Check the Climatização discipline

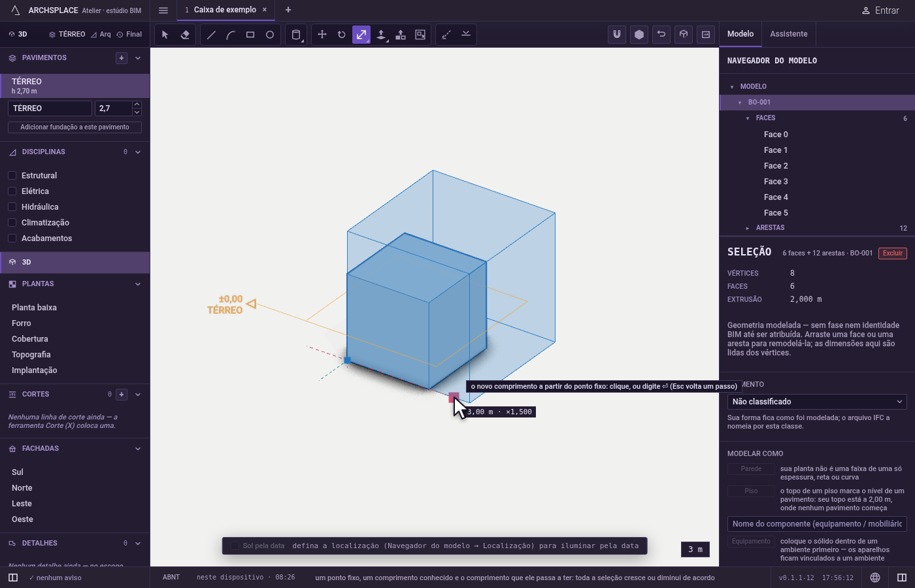(12, 223)
